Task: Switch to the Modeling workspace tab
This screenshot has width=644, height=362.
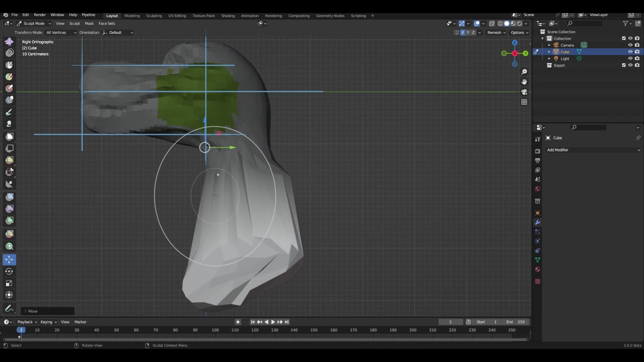Action: [x=132, y=16]
